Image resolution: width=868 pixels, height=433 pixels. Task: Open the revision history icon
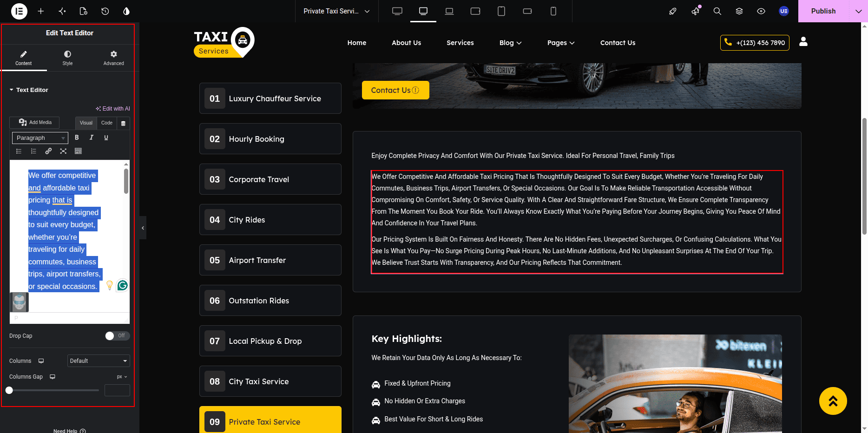point(105,11)
